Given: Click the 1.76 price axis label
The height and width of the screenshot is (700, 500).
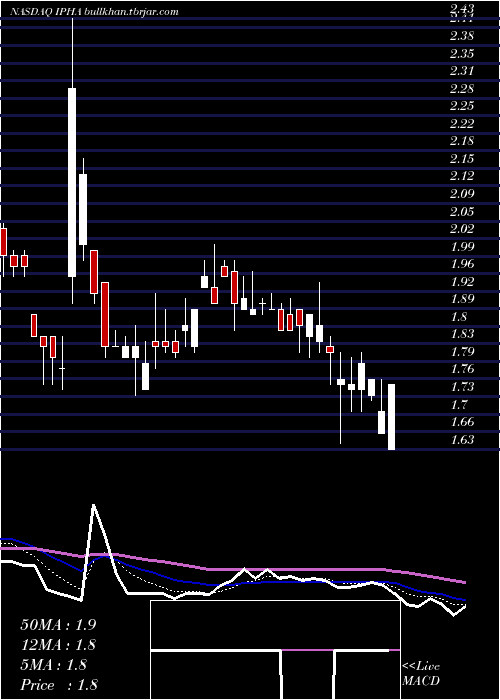Looking at the screenshot, I should pos(461,369).
